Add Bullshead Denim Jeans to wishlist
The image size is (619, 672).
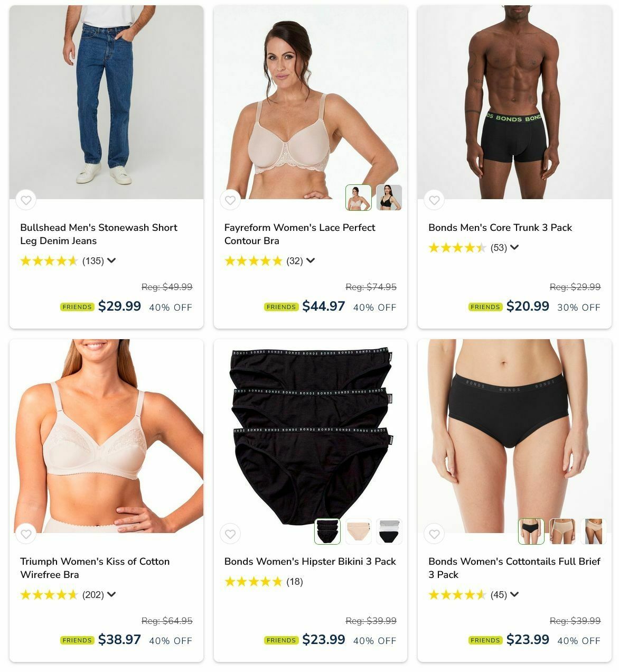pyautogui.click(x=26, y=200)
